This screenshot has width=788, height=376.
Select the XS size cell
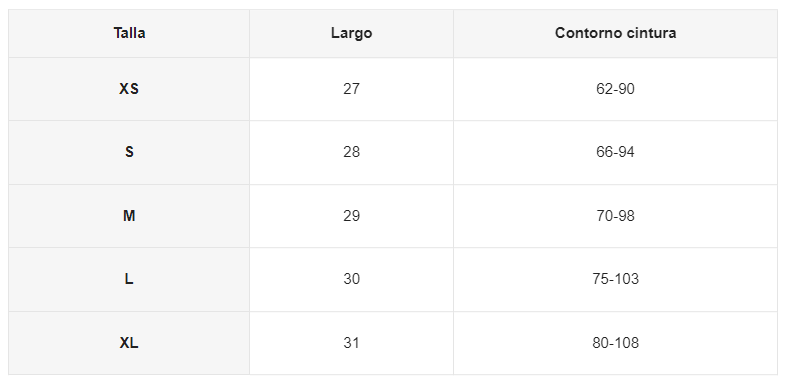pos(129,89)
